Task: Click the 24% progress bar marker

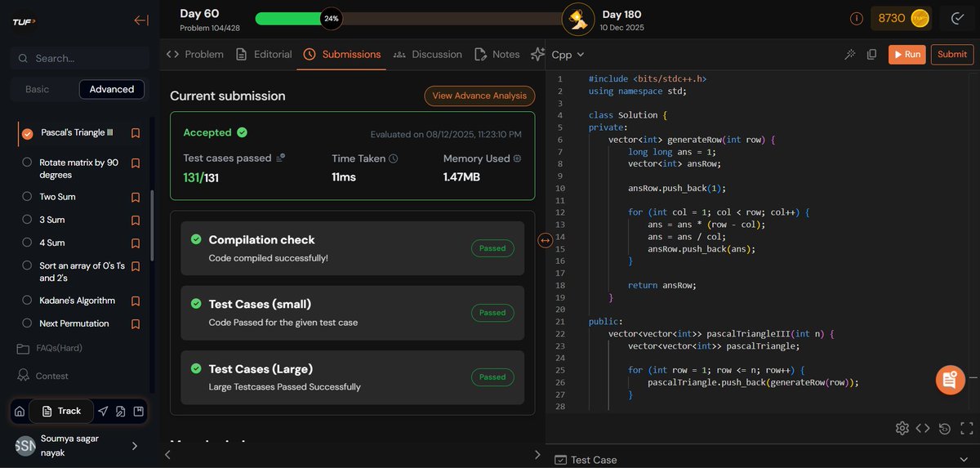Action: tap(331, 18)
